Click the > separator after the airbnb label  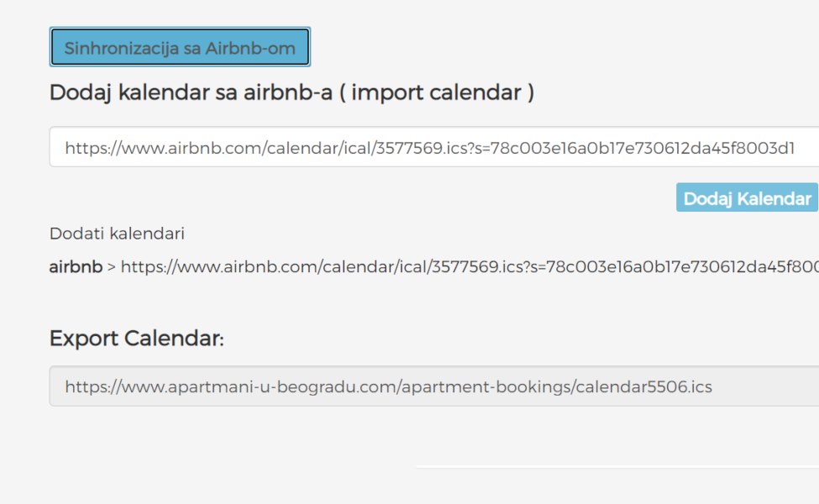(112, 267)
